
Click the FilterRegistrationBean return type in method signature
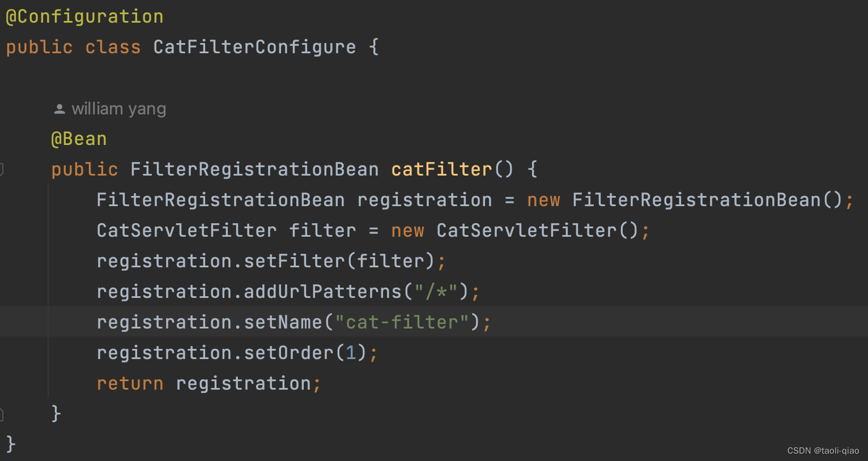click(x=254, y=169)
